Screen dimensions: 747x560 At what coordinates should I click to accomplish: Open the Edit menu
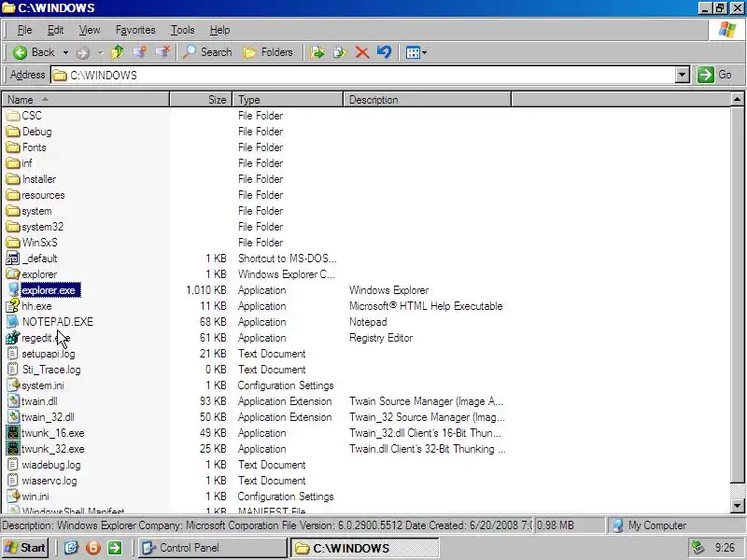(55, 30)
